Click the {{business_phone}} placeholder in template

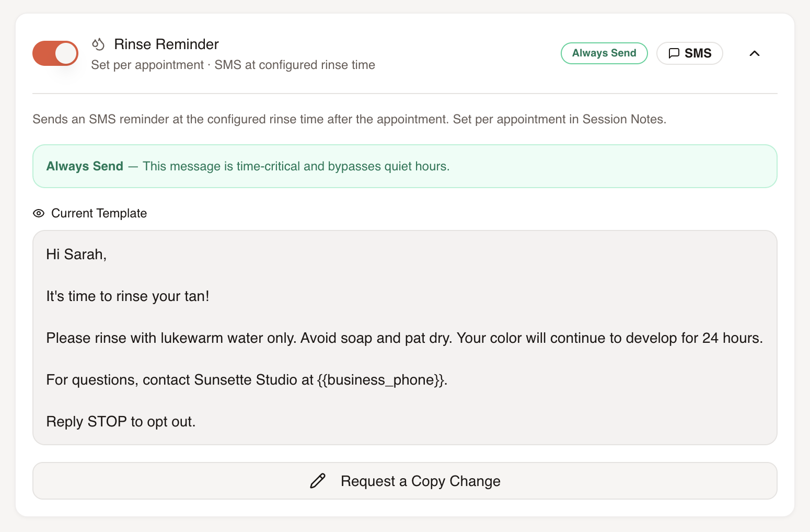[x=381, y=380]
